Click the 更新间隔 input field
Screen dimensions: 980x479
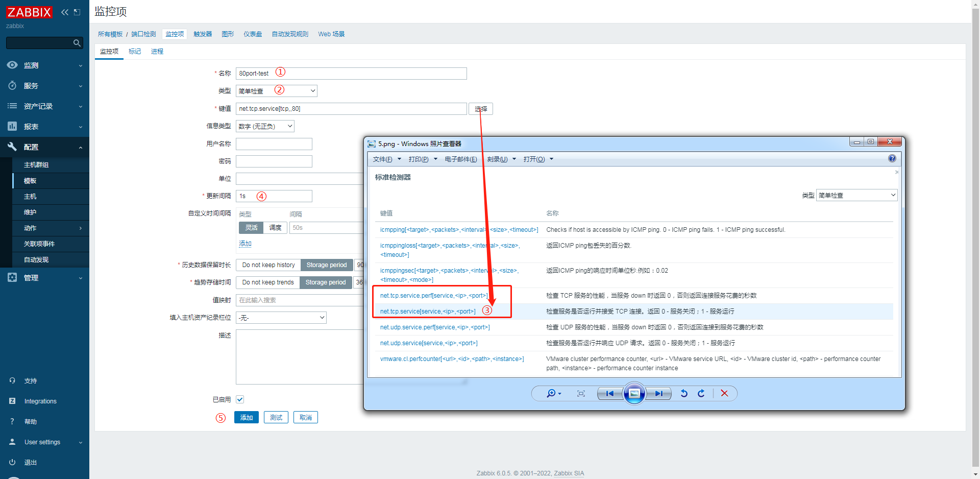pyautogui.click(x=274, y=196)
